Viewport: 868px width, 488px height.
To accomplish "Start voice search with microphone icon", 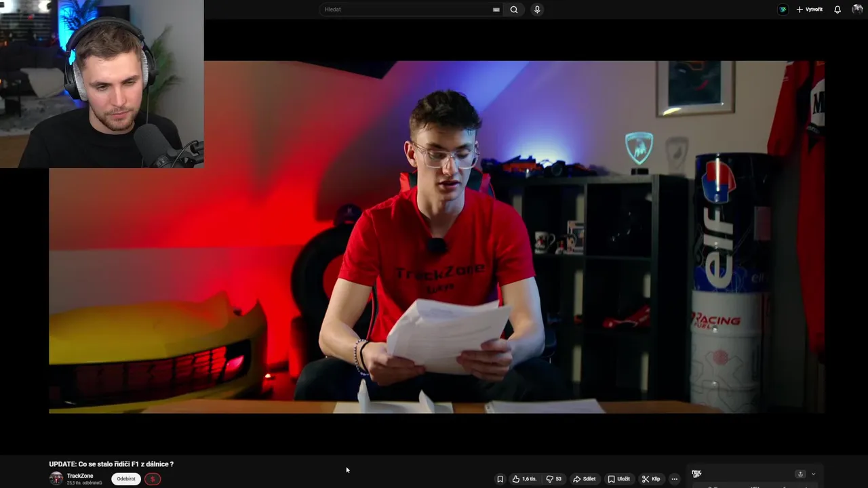I will click(537, 9).
